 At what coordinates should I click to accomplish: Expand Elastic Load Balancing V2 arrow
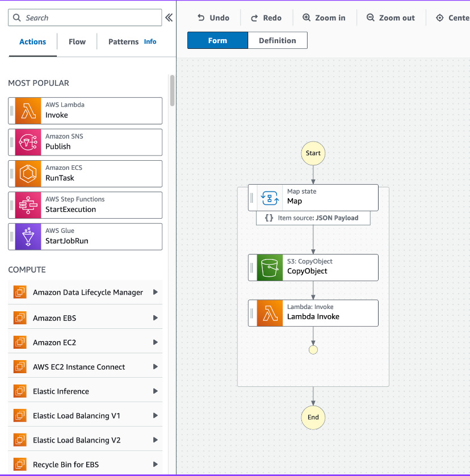(x=156, y=440)
